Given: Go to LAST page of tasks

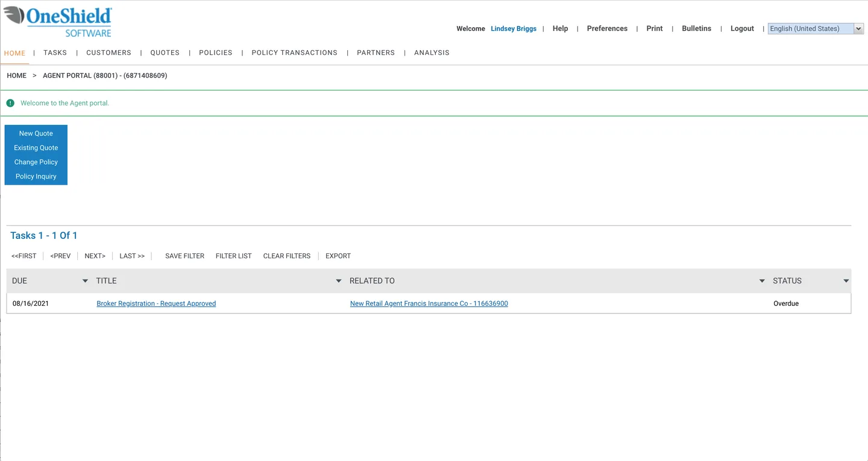Looking at the screenshot, I should [131, 256].
